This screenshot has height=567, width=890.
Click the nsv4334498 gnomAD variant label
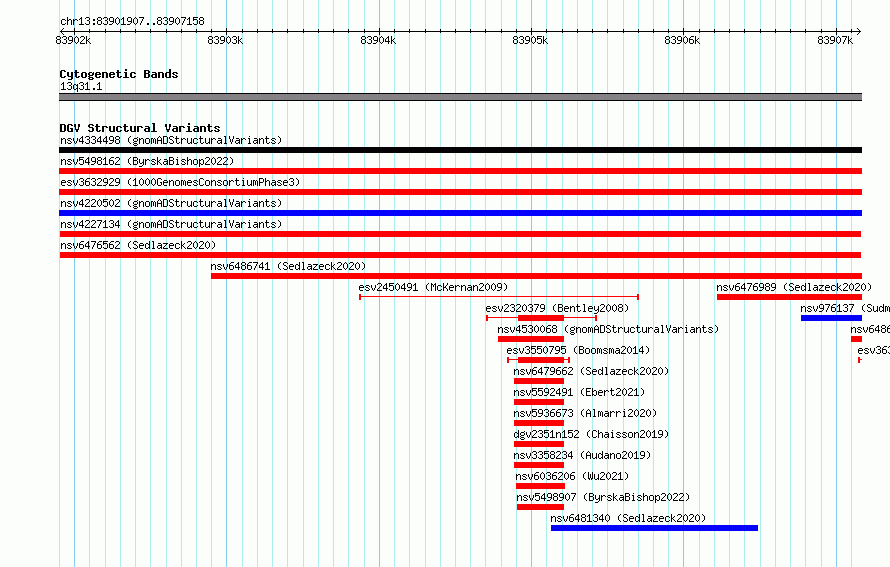(171, 140)
